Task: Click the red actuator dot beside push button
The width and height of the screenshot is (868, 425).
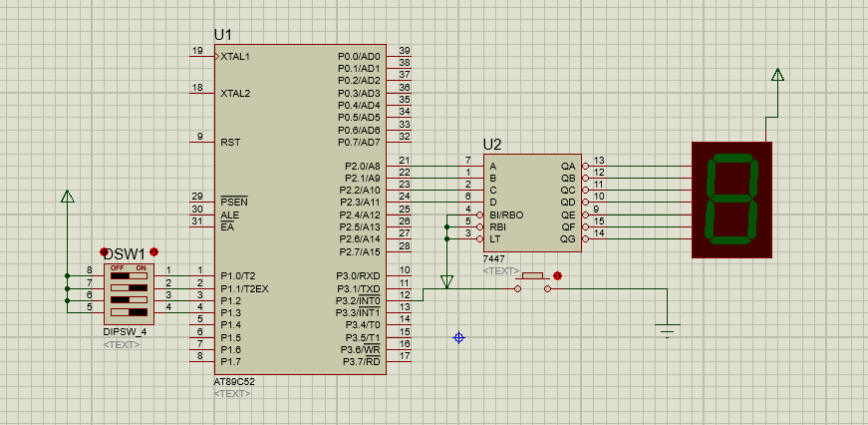Action: (558, 275)
